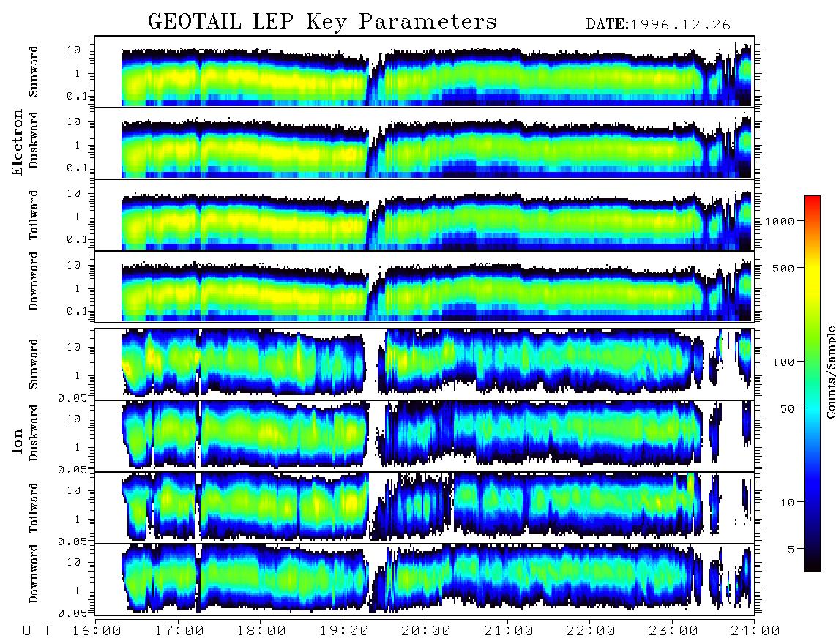Select the Ion Sunward axis label

pos(34,364)
